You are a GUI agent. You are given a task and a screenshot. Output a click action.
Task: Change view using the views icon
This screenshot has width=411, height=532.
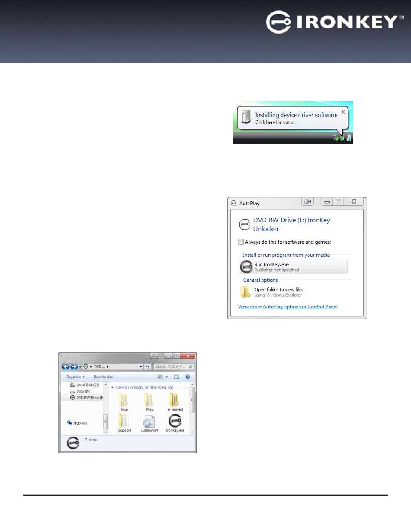tap(160, 377)
